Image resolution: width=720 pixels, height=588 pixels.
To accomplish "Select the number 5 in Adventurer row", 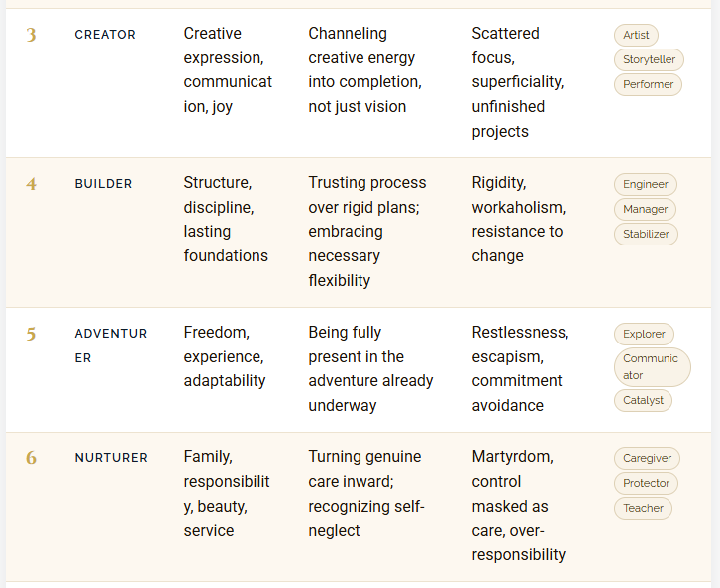I will tap(31, 335).
